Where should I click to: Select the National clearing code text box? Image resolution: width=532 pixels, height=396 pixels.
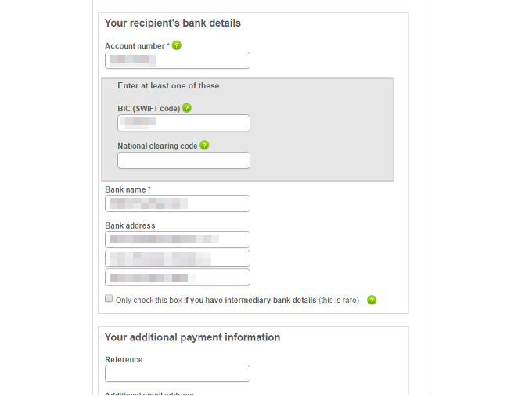[x=184, y=160]
